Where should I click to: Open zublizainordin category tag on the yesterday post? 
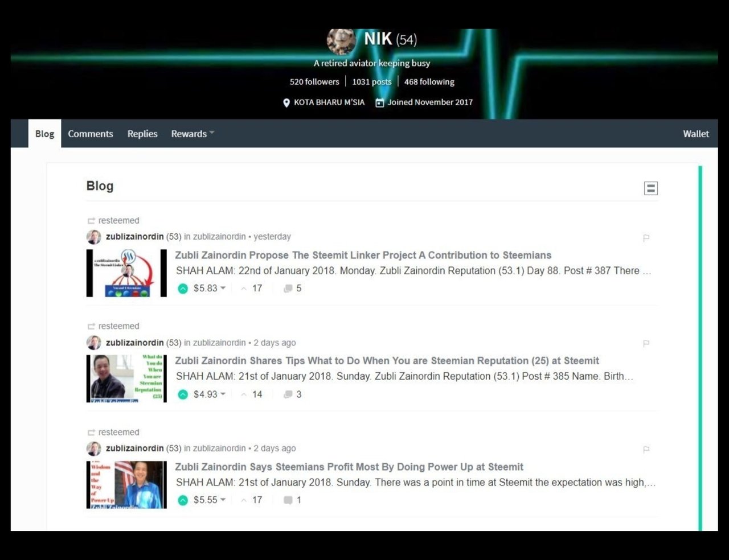(219, 237)
